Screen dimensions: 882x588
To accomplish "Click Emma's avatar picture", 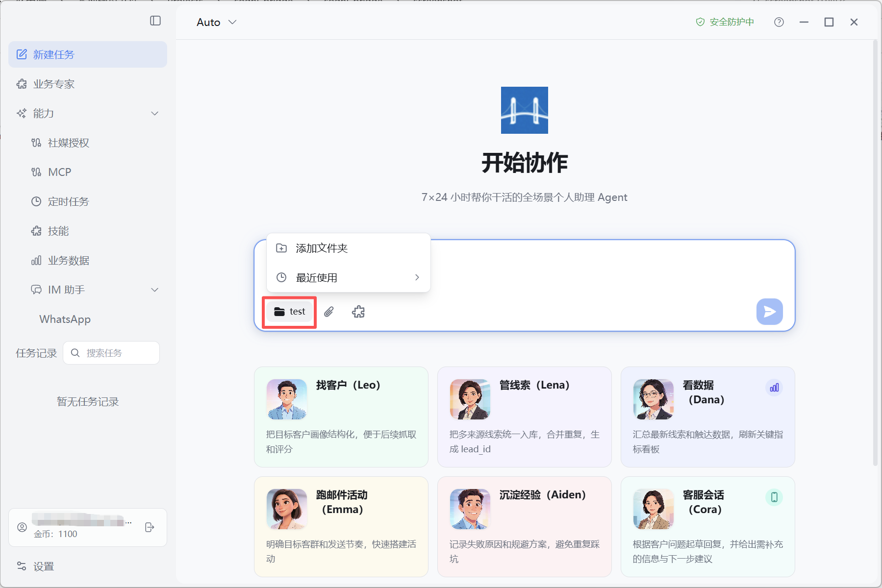I will click(x=287, y=509).
